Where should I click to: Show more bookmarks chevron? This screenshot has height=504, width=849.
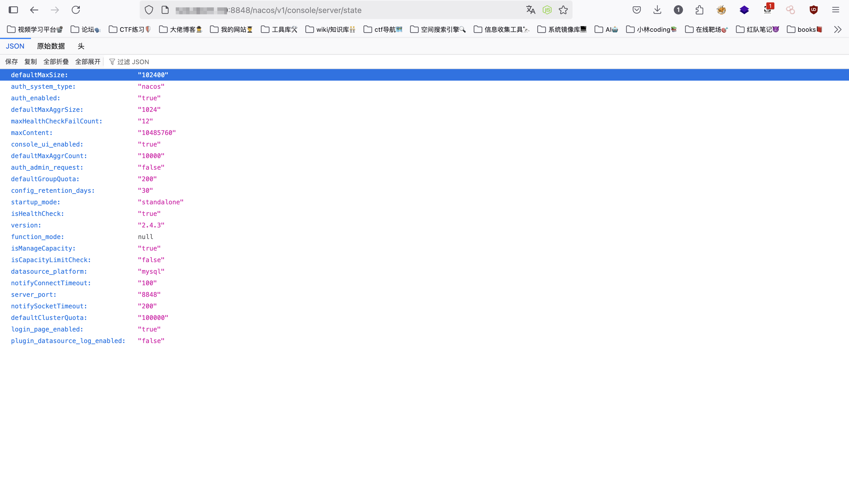(837, 29)
